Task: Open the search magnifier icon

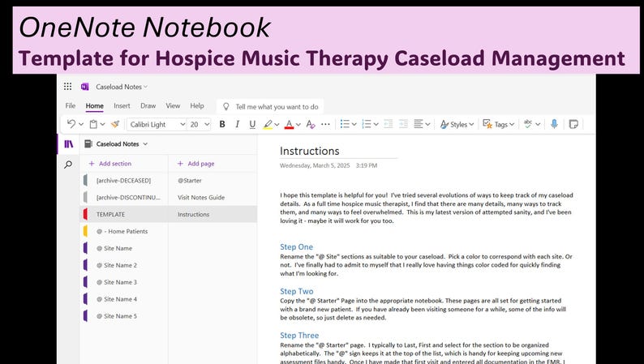Action: click(68, 165)
